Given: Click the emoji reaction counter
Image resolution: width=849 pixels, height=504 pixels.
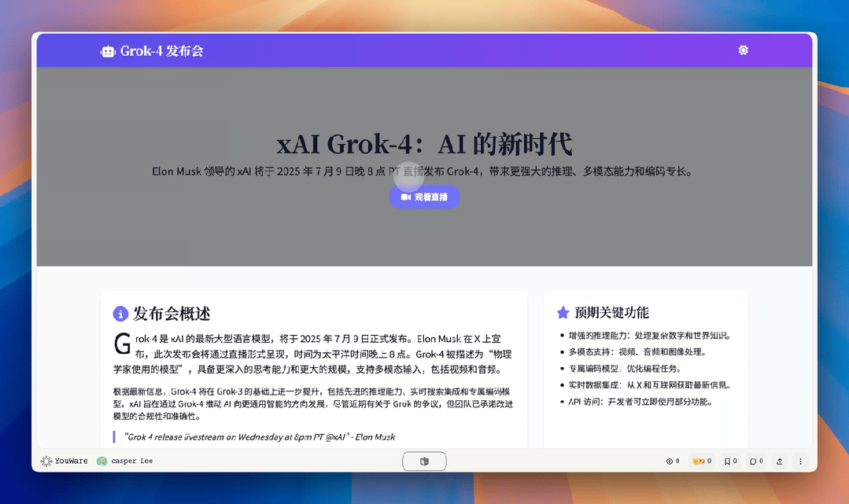Looking at the screenshot, I should (x=702, y=462).
